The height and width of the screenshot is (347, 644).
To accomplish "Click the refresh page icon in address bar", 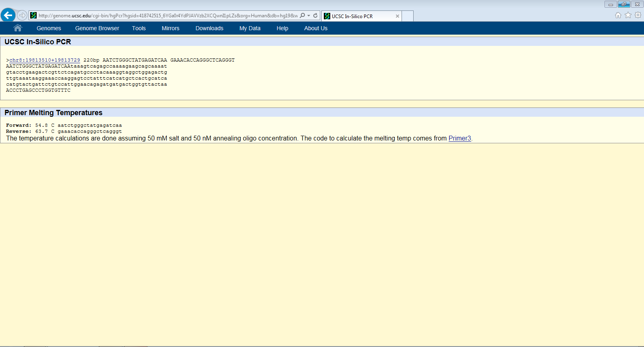I will 315,16.
